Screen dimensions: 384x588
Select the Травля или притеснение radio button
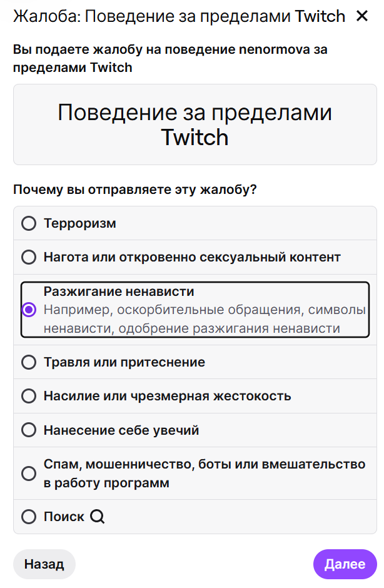click(29, 362)
